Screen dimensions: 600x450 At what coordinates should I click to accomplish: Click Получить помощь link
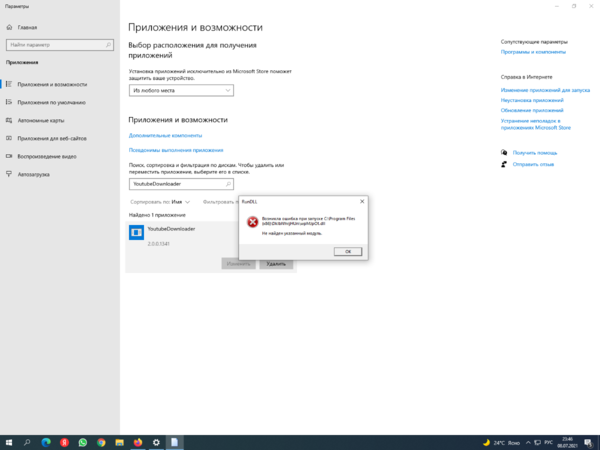535,153
